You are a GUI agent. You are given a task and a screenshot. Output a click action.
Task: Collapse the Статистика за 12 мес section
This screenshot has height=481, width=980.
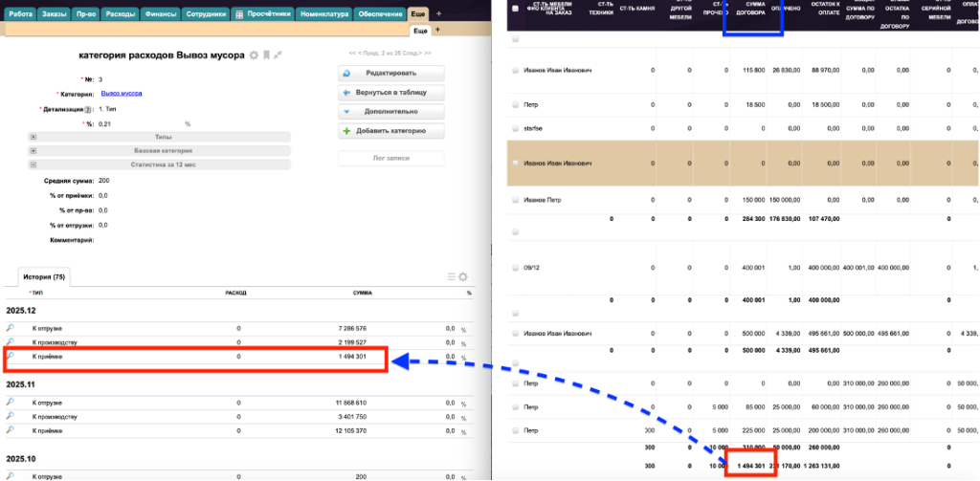pos(34,165)
